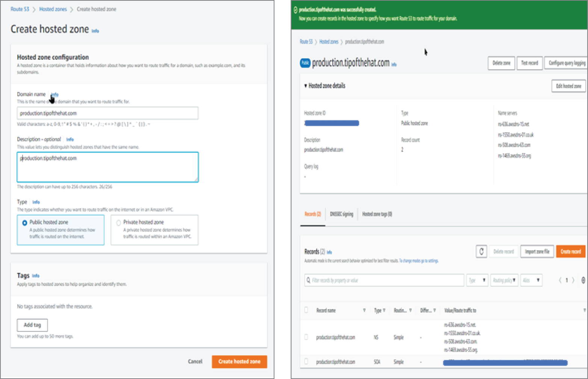
Task: Click 'To change mode go to settings' link
Action: [x=419, y=261]
